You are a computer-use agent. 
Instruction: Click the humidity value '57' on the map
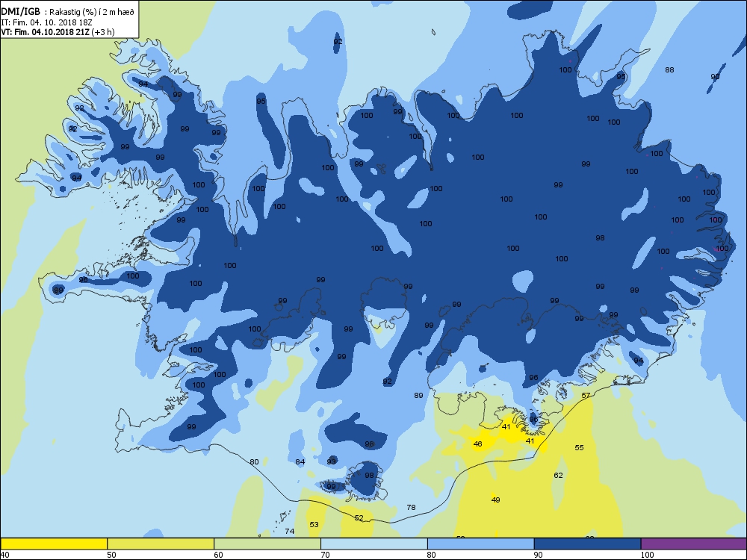pyautogui.click(x=586, y=395)
